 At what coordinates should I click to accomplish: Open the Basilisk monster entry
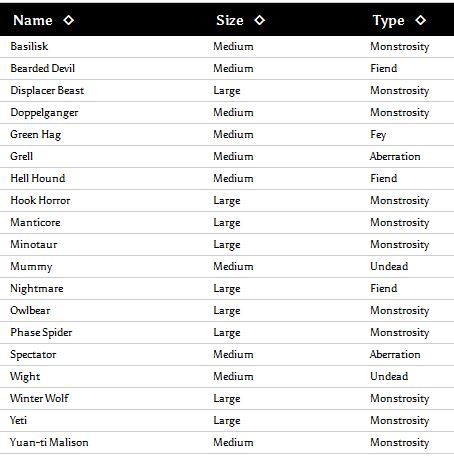[29, 46]
